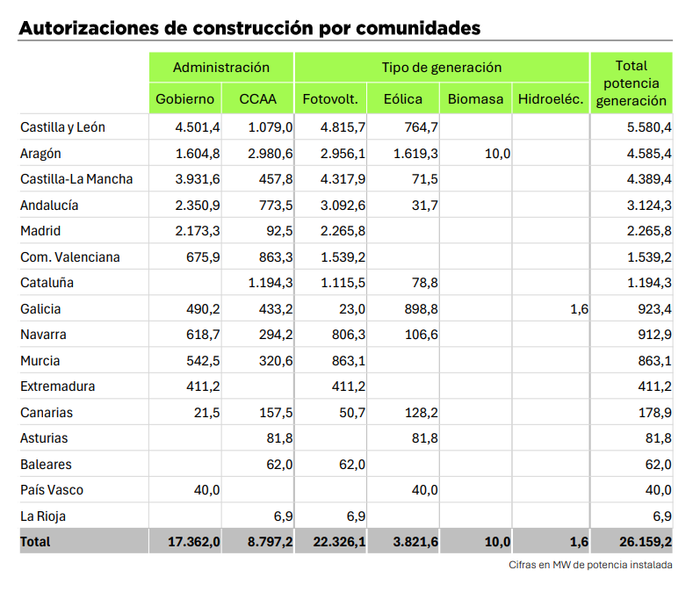Click Cataluña Eólica value 78,8

(424, 283)
